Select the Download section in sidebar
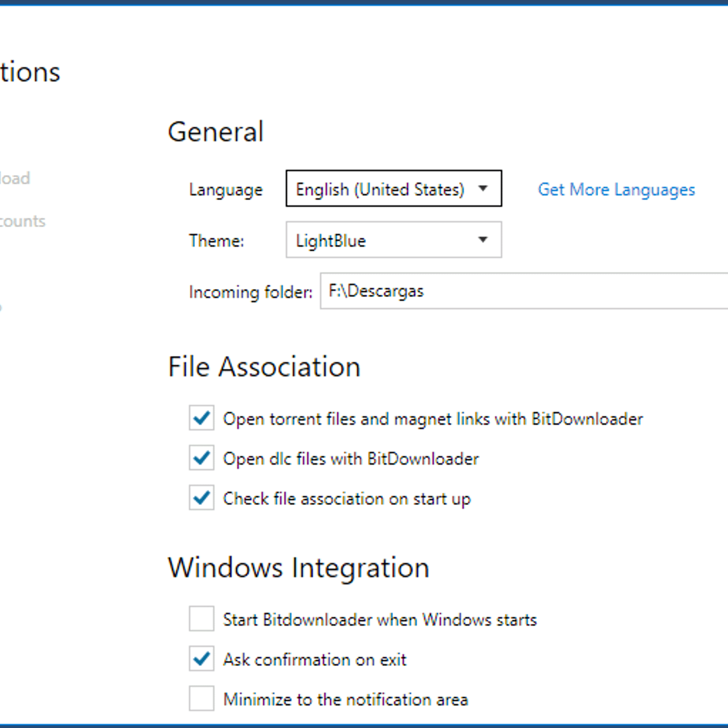This screenshot has height=728, width=728. (15, 178)
